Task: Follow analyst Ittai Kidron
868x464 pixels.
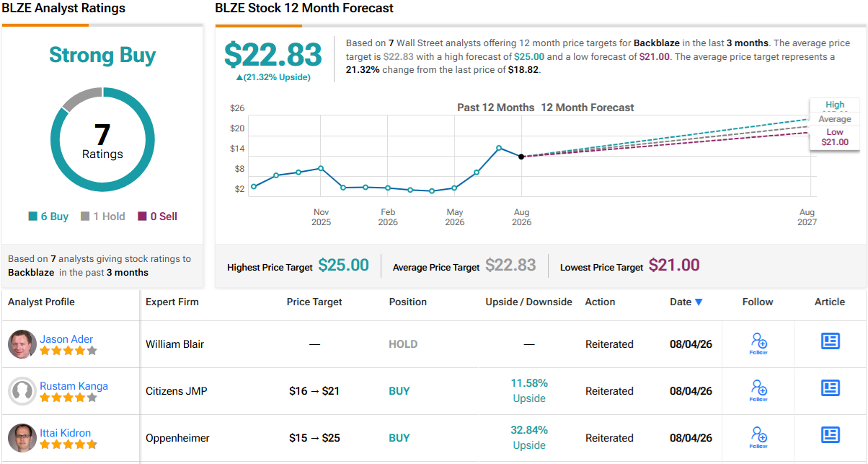Action: click(758, 437)
